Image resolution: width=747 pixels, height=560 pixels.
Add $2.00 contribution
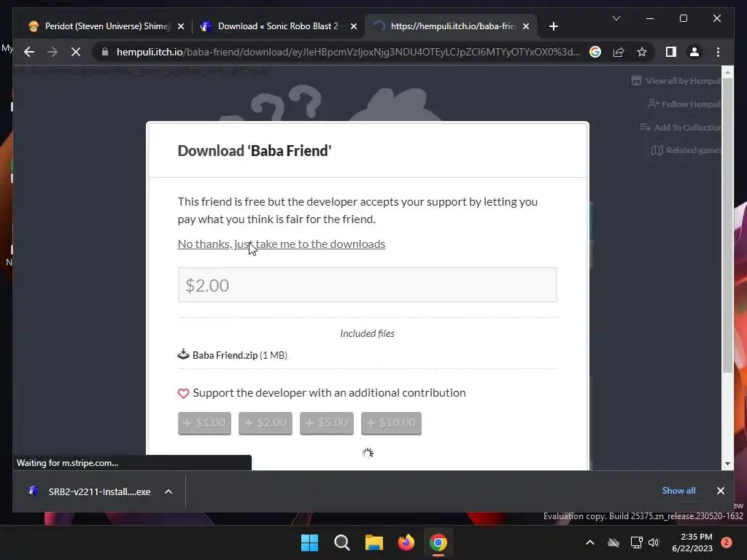(266, 424)
